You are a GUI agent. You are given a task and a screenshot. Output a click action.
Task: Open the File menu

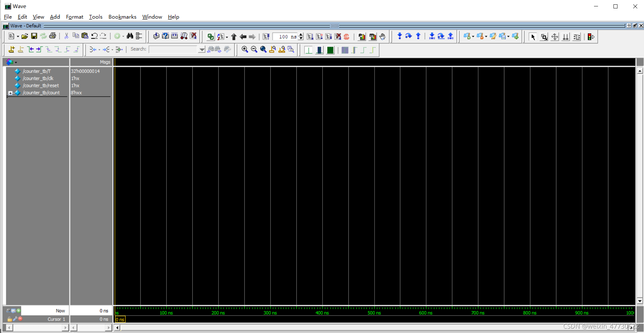pyautogui.click(x=8, y=17)
